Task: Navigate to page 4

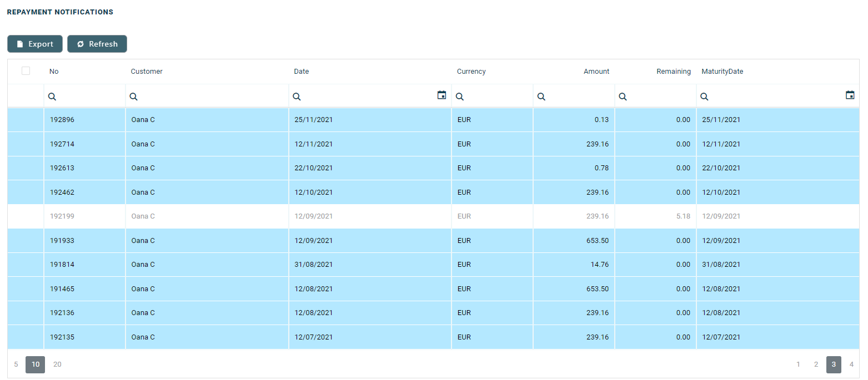Action: click(x=851, y=364)
